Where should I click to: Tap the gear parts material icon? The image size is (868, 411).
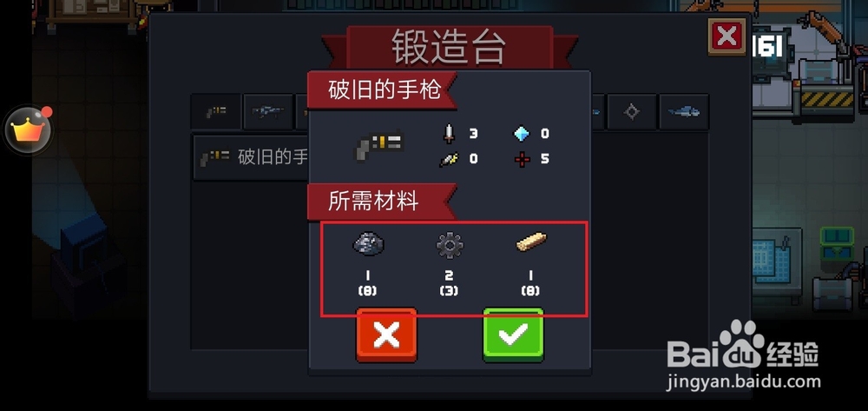coord(449,244)
